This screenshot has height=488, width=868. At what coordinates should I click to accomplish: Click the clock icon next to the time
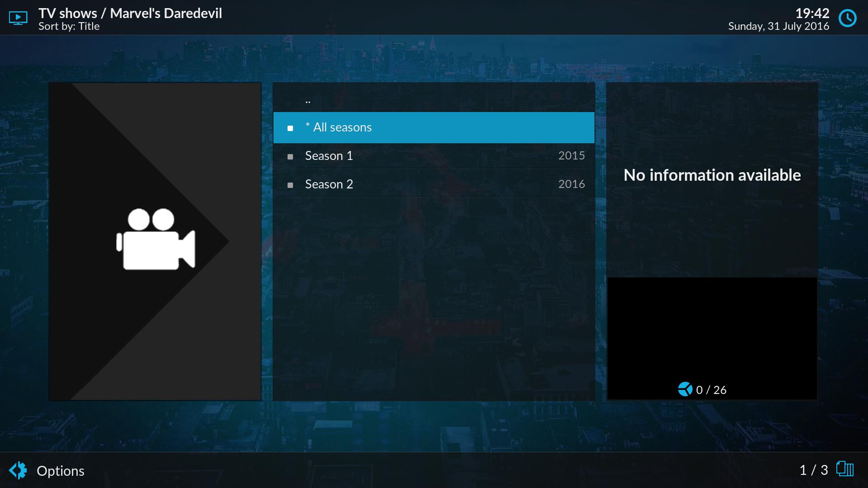[847, 18]
